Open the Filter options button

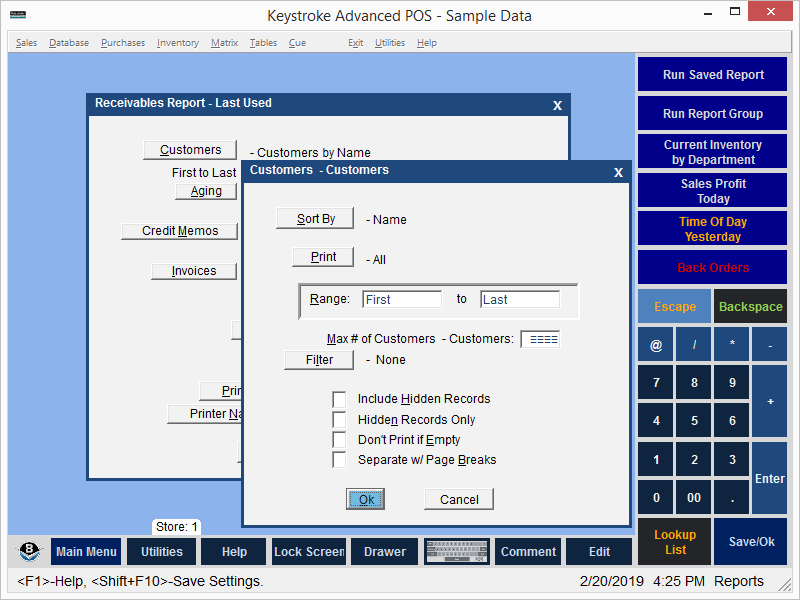tap(318, 360)
